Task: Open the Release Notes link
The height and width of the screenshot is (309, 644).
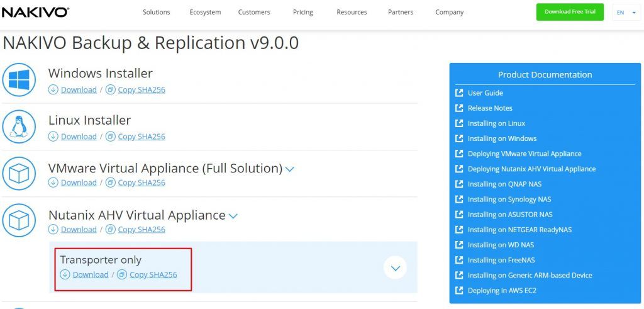Action: pos(490,108)
